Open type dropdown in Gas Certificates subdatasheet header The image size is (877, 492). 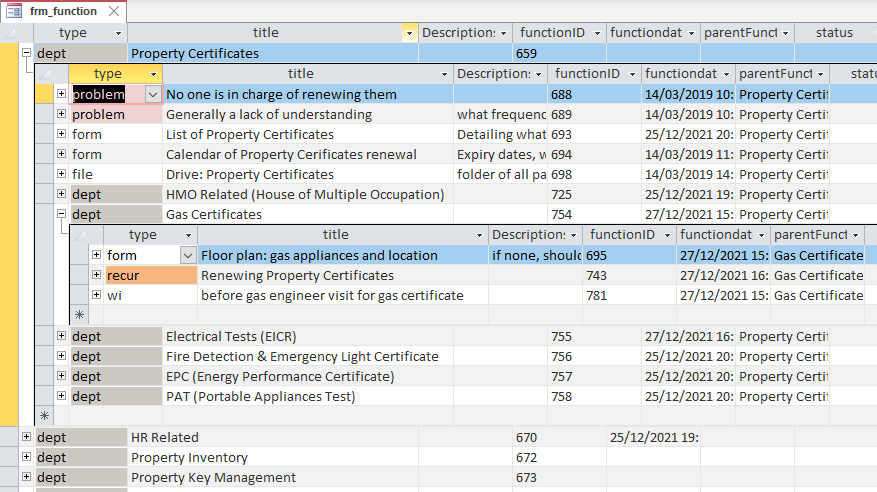click(188, 235)
